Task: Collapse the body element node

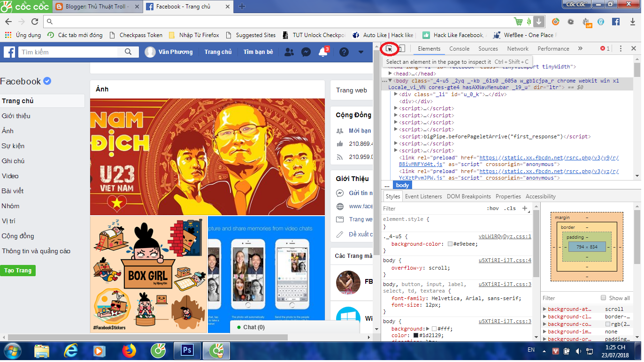Action: pyautogui.click(x=390, y=81)
